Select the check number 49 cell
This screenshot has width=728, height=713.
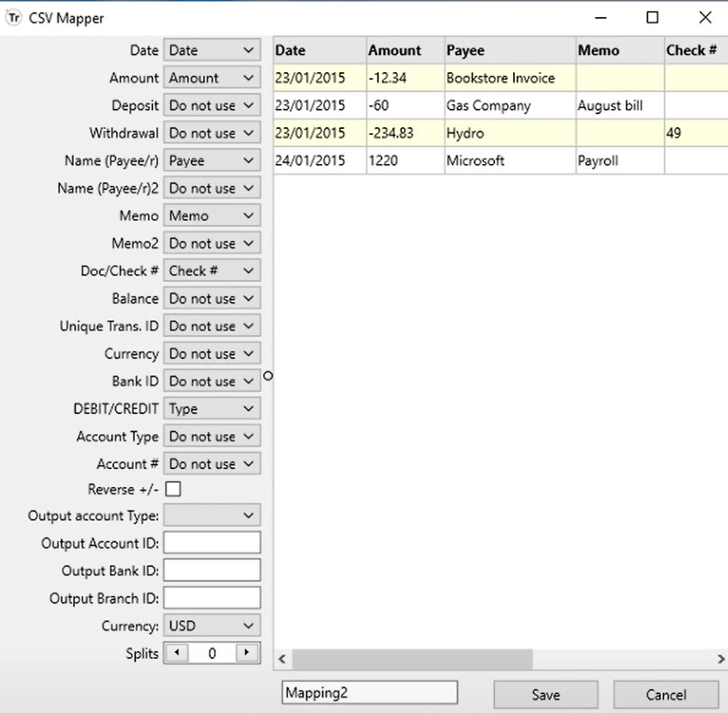(x=696, y=133)
